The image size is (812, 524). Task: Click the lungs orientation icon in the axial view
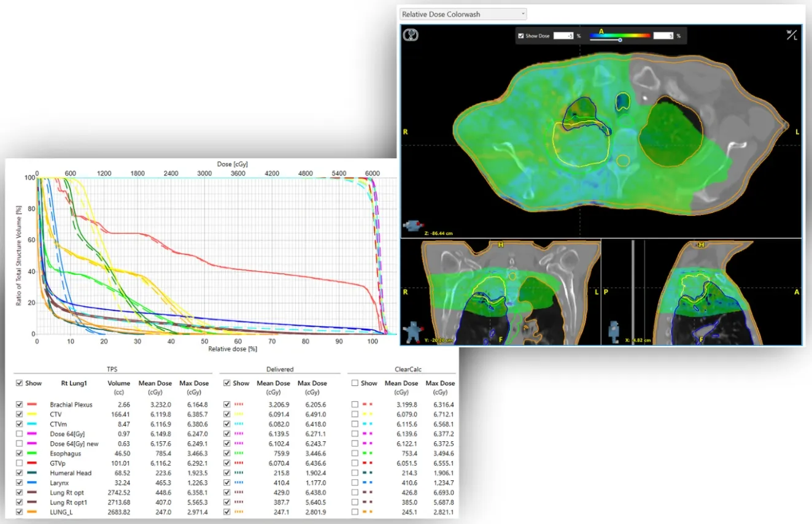tap(409, 35)
